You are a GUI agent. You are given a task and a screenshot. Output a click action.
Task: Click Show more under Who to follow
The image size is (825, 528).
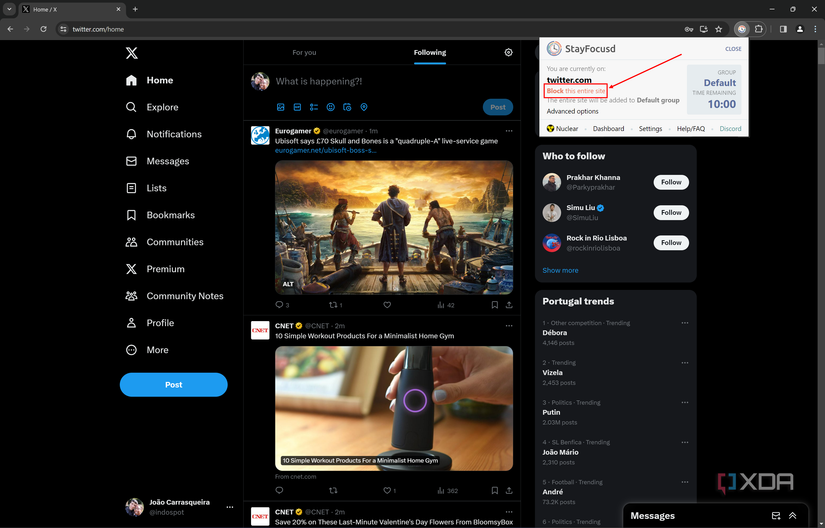click(x=560, y=270)
